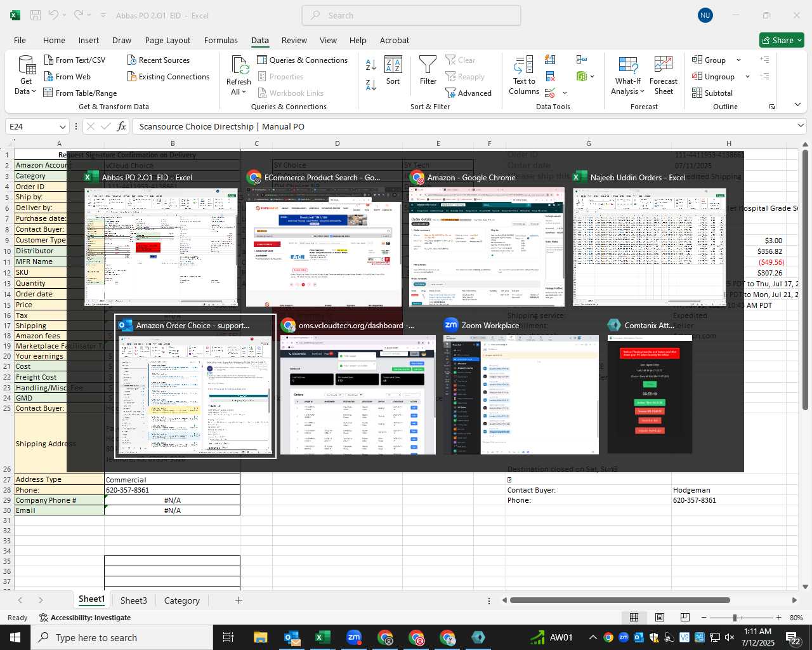Collapse the ribbon chevron
The height and width of the screenshot is (650, 812).
click(x=797, y=104)
